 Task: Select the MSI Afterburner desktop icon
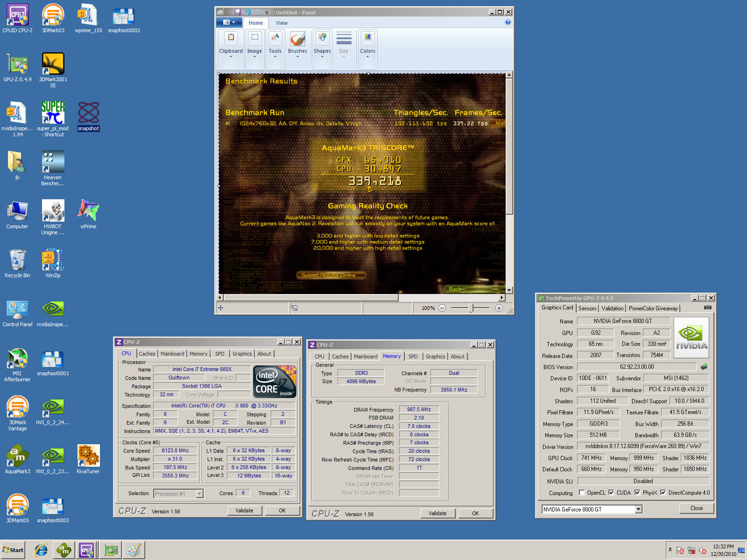17,365
